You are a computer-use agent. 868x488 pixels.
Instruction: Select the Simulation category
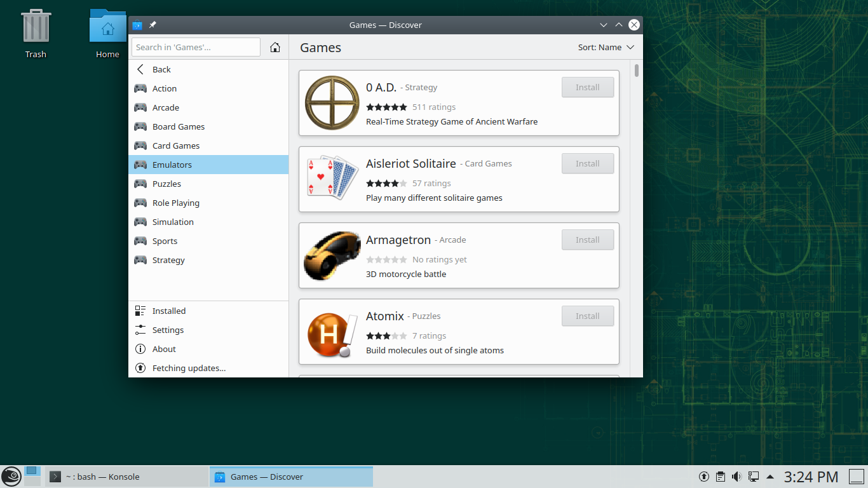(208, 222)
